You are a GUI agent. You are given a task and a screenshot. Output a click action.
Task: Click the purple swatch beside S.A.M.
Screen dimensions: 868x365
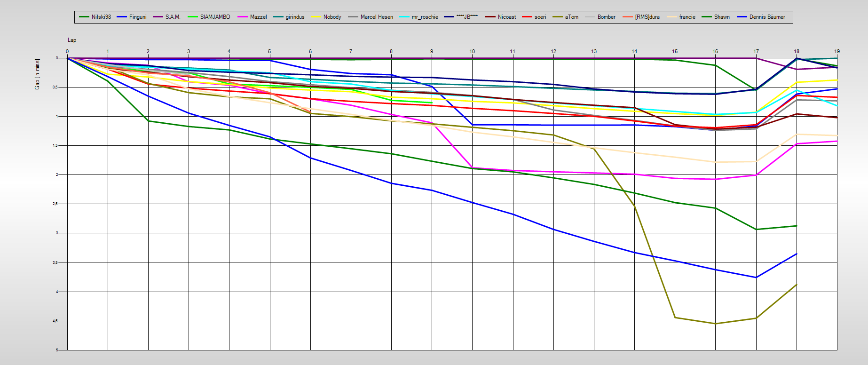(158, 17)
